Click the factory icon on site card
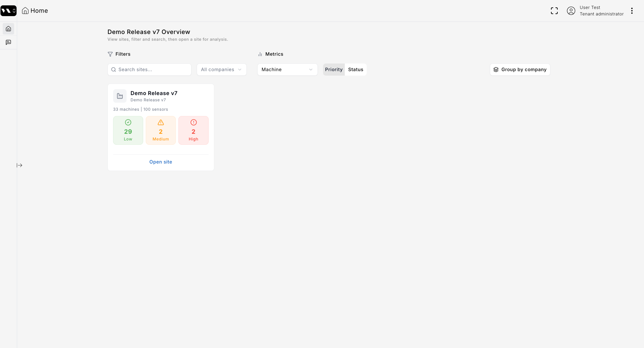644x348 pixels. pyautogui.click(x=120, y=96)
